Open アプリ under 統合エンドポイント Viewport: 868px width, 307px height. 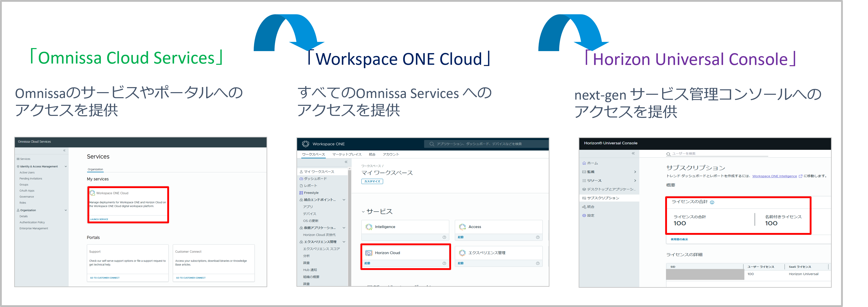[x=308, y=207]
